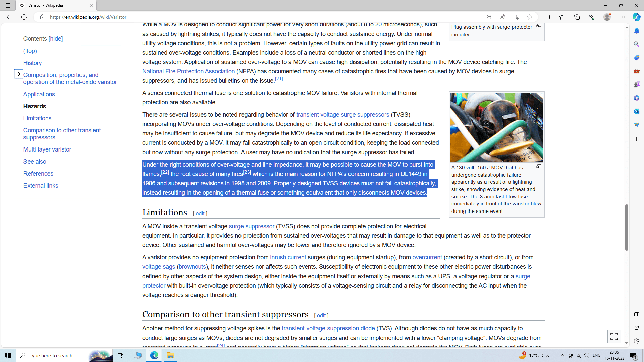Open Windows Start menu
This screenshot has height=362, width=644.
pyautogui.click(x=8, y=355)
